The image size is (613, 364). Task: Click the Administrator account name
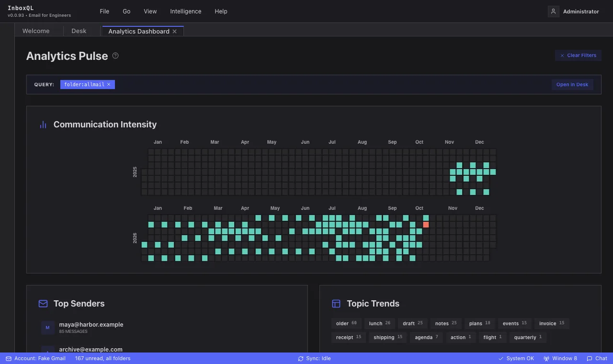pos(581,11)
